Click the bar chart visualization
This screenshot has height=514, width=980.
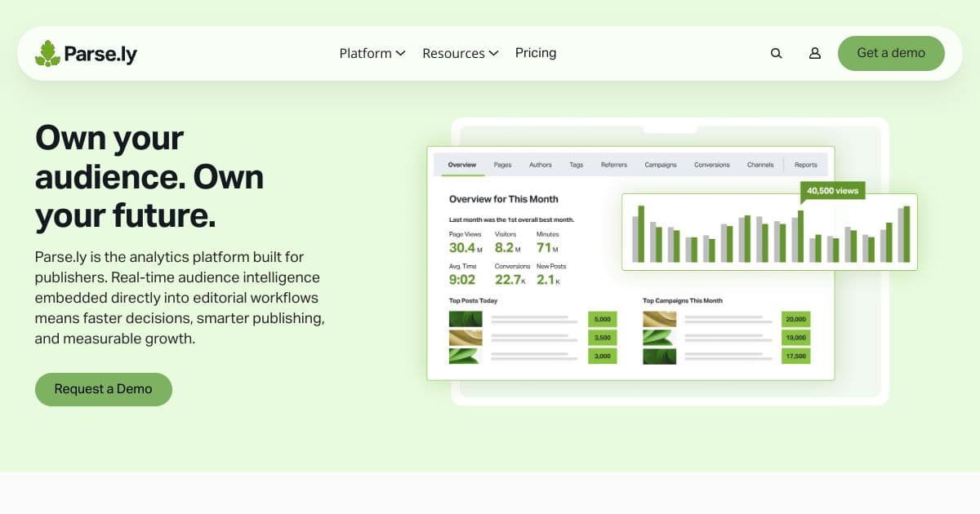[768, 233]
